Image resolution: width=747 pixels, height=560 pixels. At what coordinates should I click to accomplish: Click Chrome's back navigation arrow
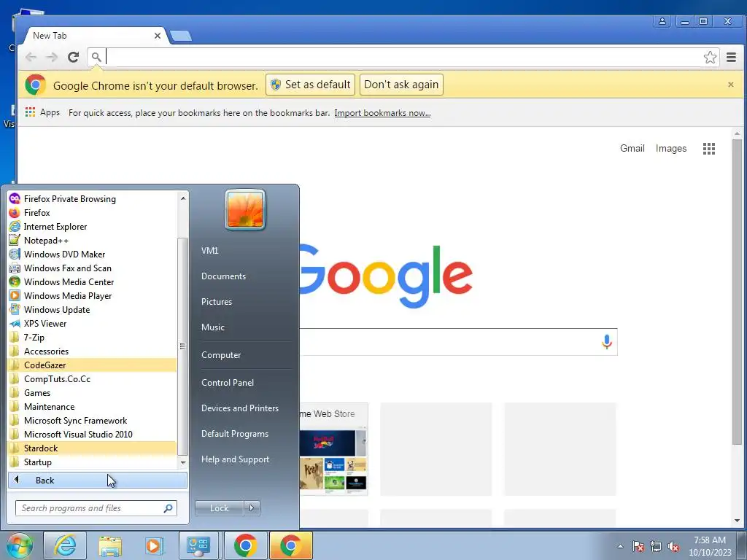point(31,57)
